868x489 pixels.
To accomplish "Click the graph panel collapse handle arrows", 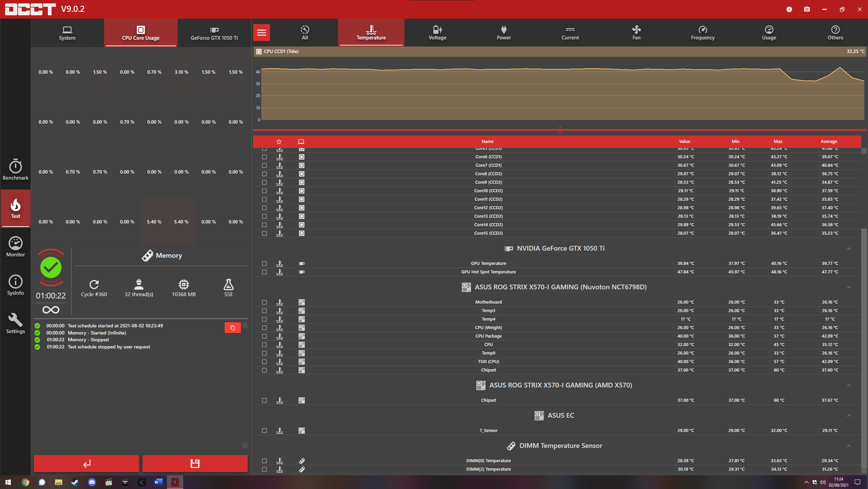I will [560, 130].
